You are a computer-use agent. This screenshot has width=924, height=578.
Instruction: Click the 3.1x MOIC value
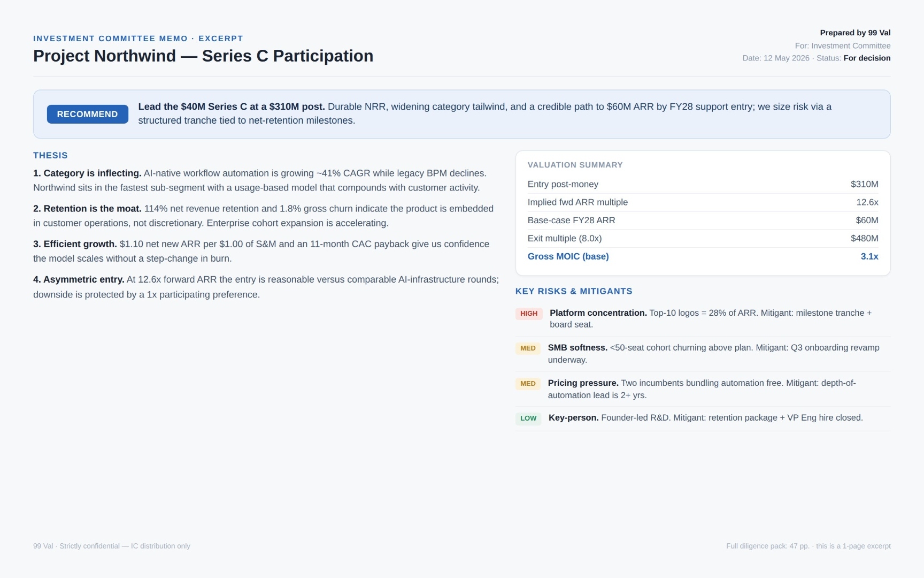tap(869, 256)
